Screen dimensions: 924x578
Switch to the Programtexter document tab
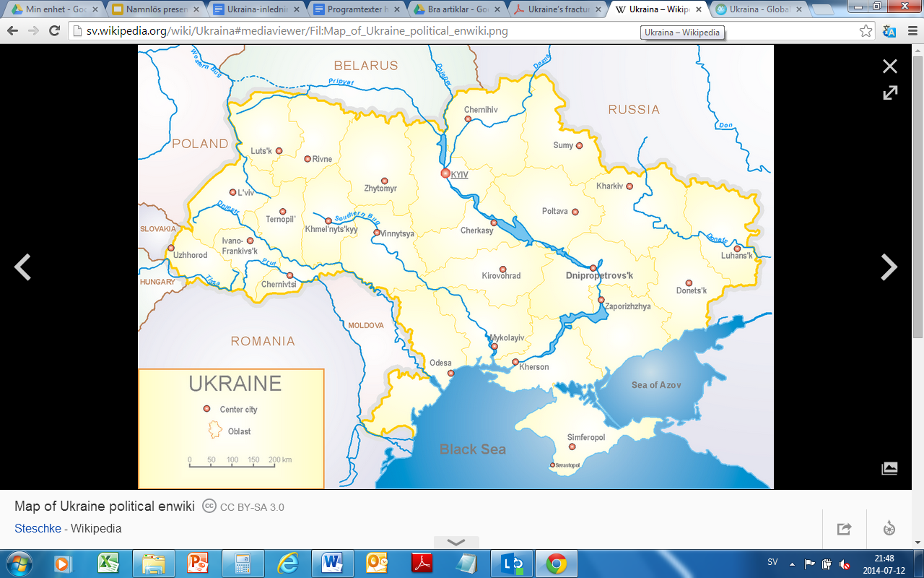pyautogui.click(x=357, y=10)
